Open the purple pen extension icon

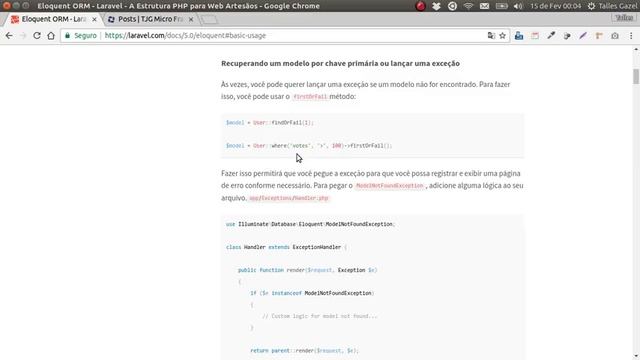click(x=583, y=36)
